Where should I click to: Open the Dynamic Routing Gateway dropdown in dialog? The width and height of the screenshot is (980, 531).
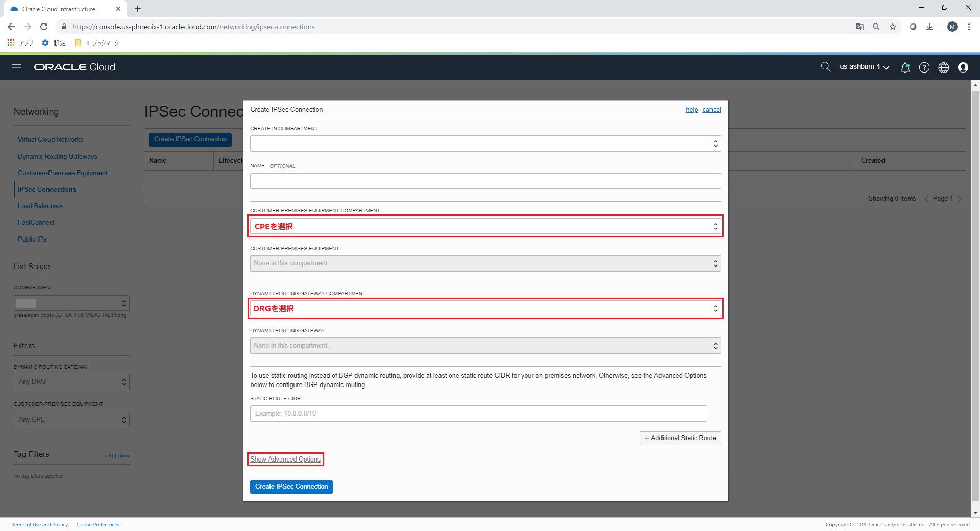pyautogui.click(x=485, y=346)
